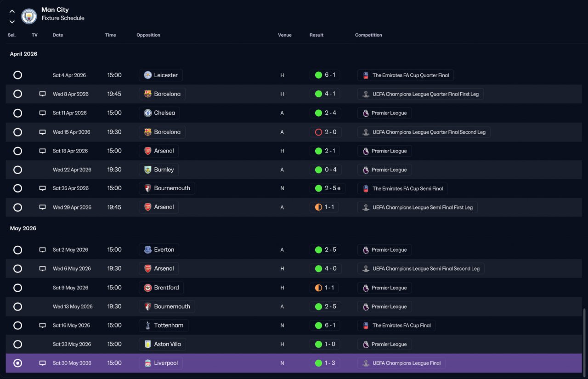The image size is (588, 379).
Task: Sort fixtures by Result column header
Action: 317,35
